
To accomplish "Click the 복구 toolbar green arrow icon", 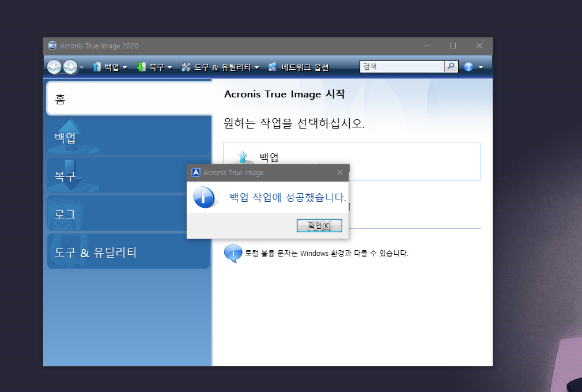I will (x=141, y=67).
